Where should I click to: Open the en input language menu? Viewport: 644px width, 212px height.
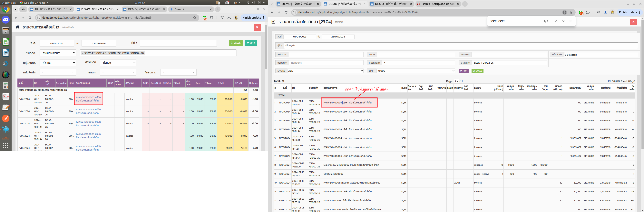(x=237, y=3)
